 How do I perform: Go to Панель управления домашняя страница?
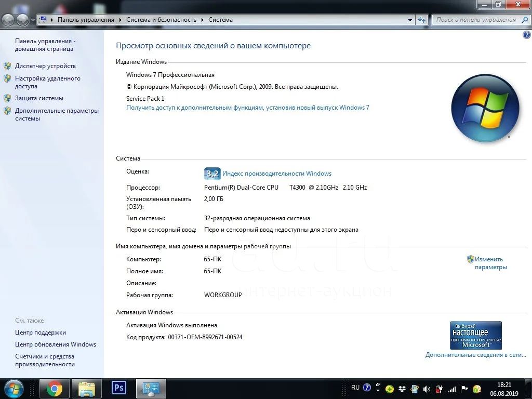click(45, 45)
